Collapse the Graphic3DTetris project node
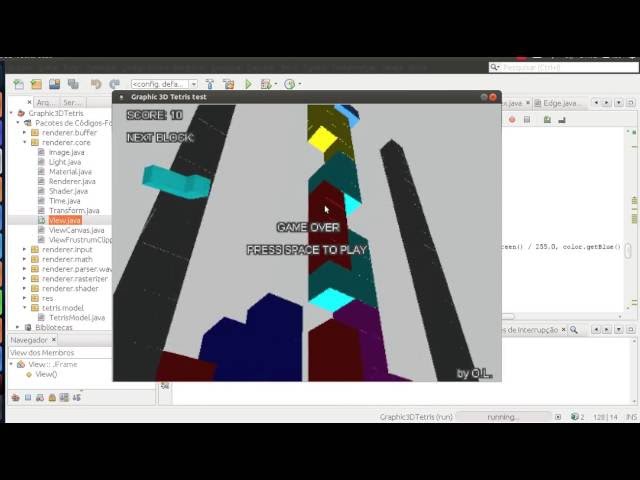The height and width of the screenshot is (480, 640). [11, 113]
